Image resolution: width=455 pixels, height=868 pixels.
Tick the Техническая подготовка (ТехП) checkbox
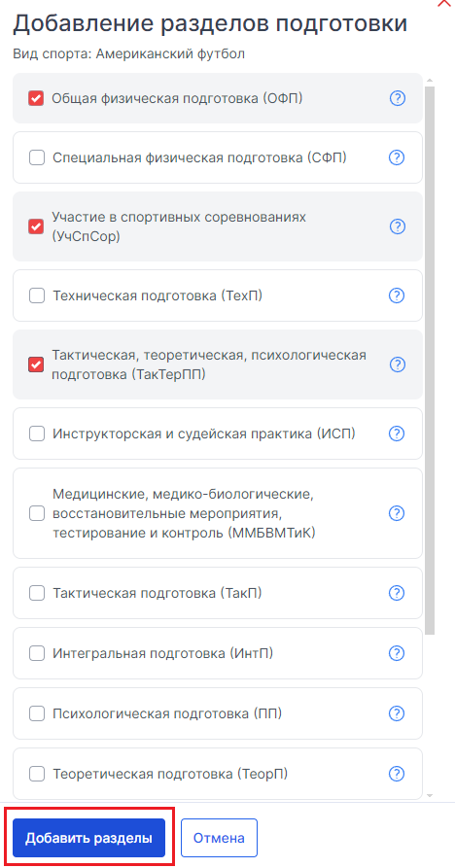click(37, 296)
